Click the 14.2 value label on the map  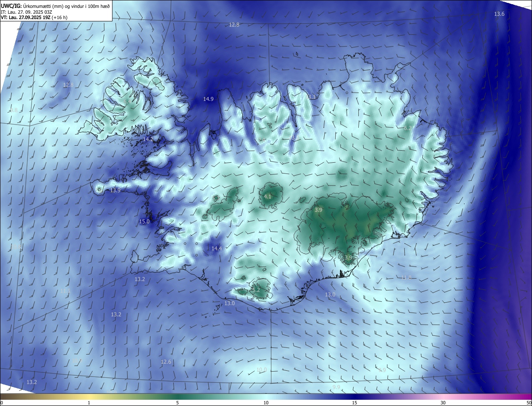pyautogui.click(x=148, y=139)
